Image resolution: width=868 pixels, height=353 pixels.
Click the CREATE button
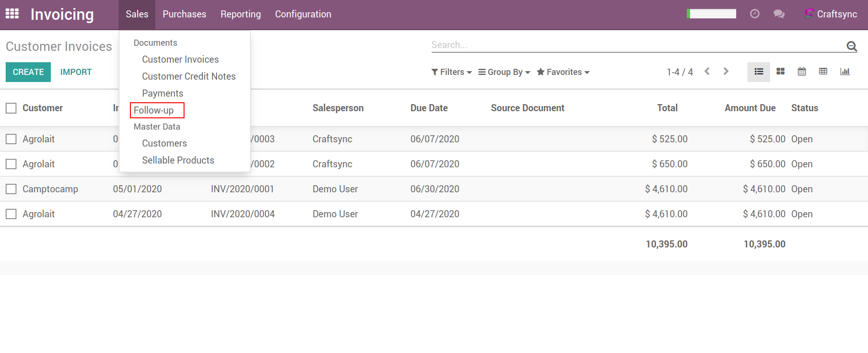pos(28,72)
